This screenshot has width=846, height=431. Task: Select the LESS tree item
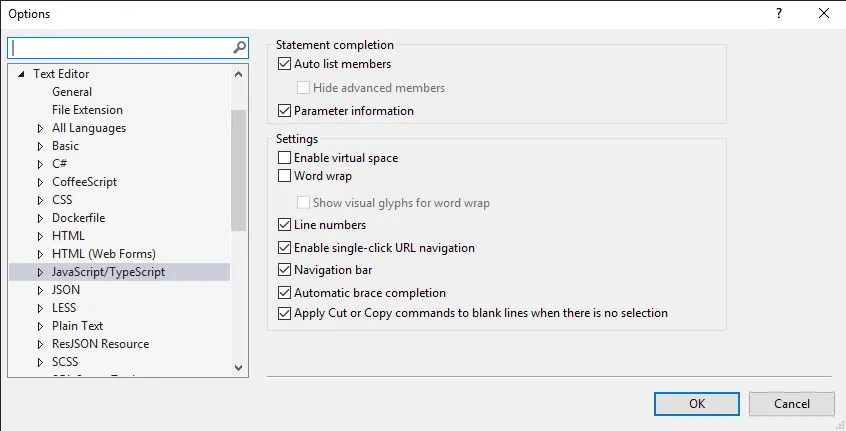64,307
